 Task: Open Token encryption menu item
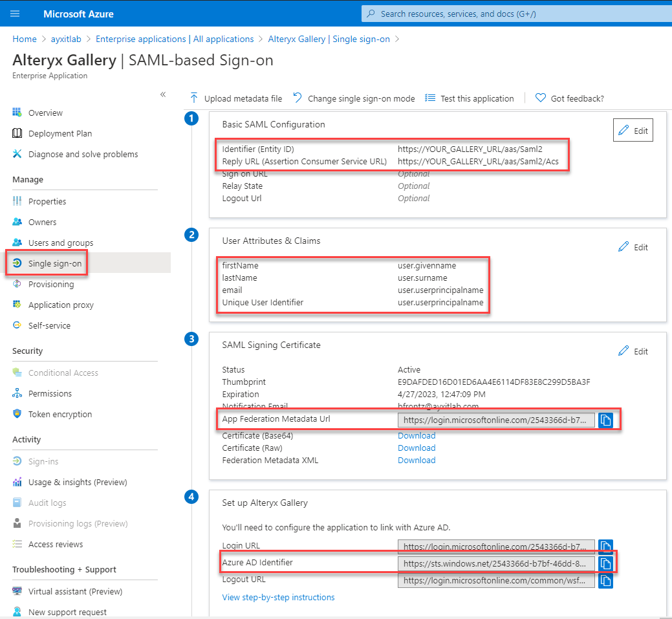tap(60, 414)
